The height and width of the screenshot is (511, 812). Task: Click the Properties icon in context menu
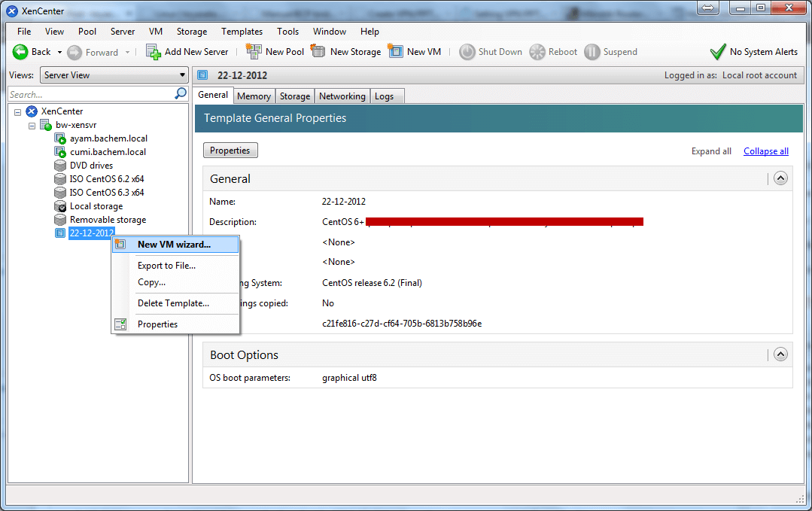tap(120, 324)
